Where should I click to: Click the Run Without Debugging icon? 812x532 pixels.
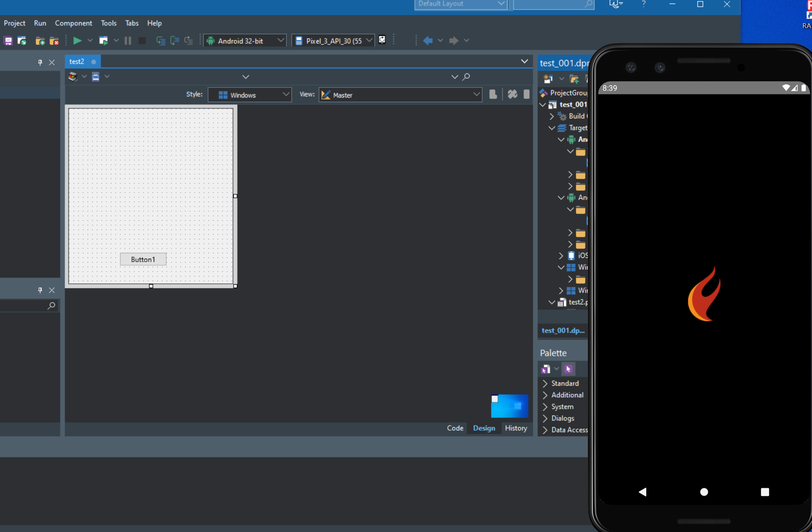(103, 41)
